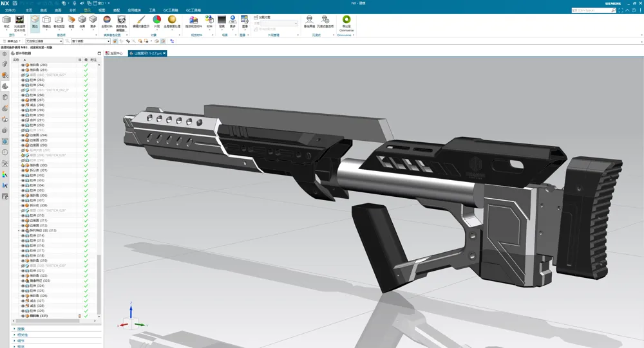Switch to the 曲线 curve ribbon tab
Screen dimensions: 644x348
44,10
